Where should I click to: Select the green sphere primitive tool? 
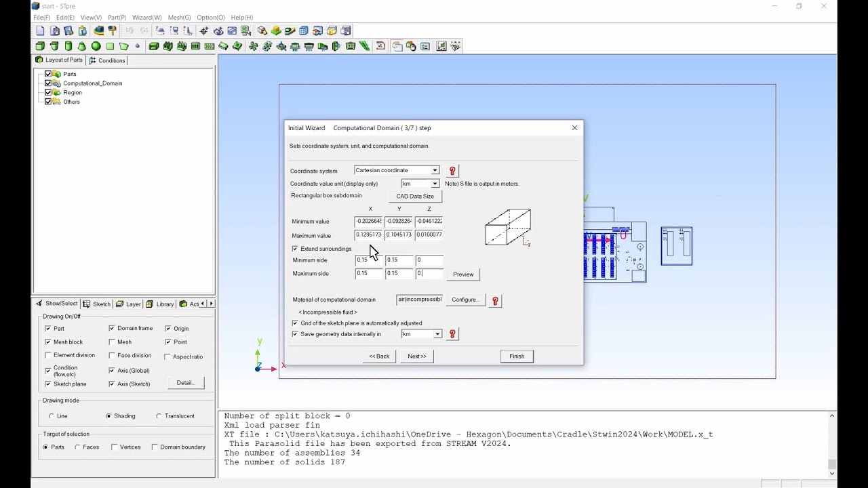(96, 46)
